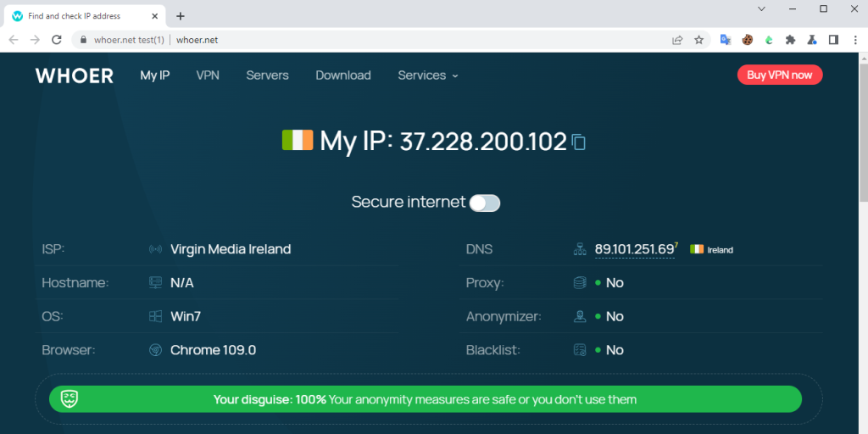Click the Proxy database icon
The height and width of the screenshot is (434, 868).
tap(580, 283)
